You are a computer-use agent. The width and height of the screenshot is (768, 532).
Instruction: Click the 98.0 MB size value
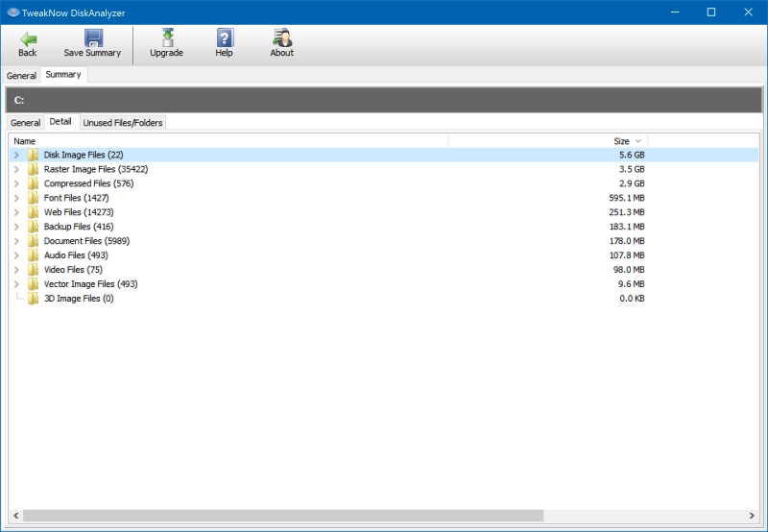pos(630,270)
